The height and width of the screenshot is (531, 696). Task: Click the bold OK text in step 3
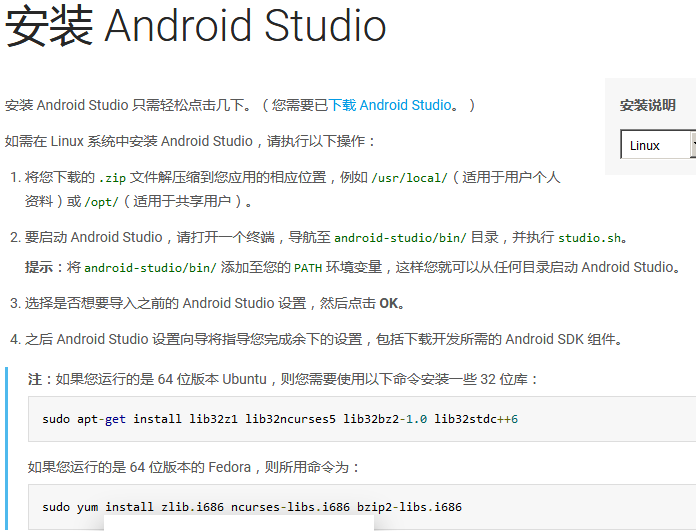tap(391, 303)
